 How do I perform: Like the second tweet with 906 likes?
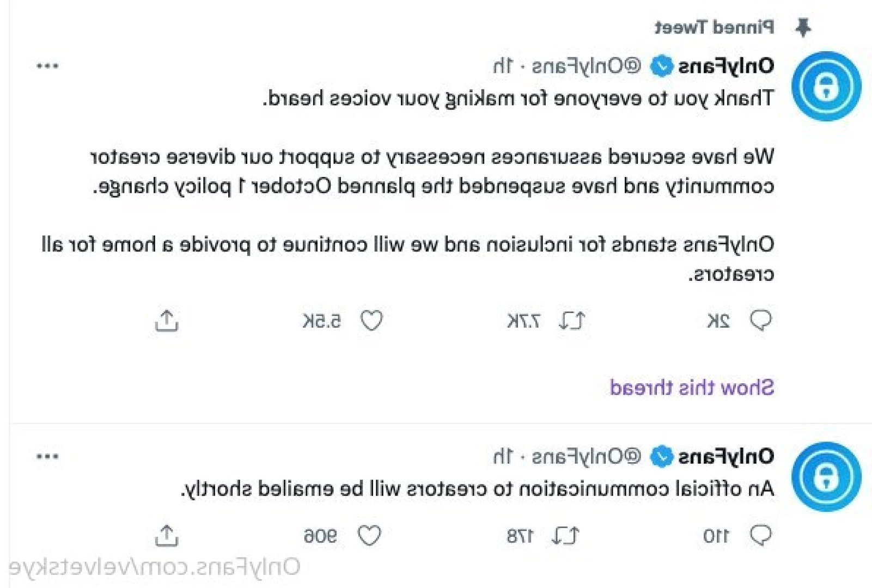tap(369, 536)
